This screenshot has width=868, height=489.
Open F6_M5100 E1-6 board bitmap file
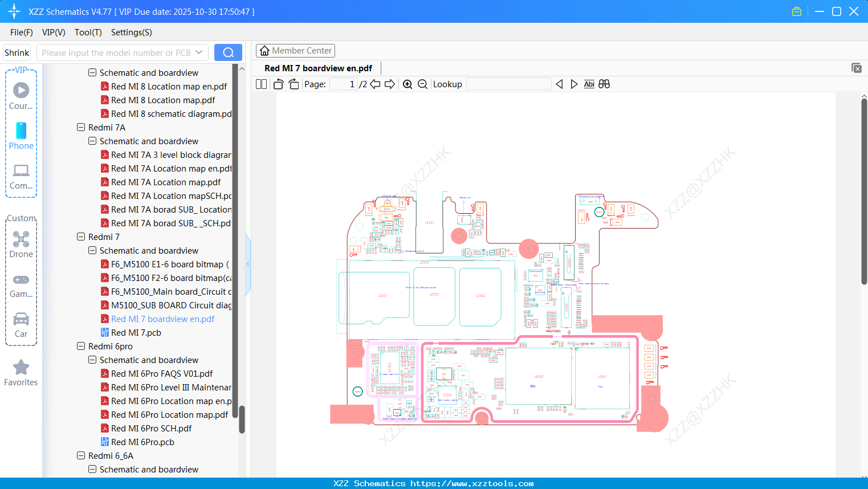point(170,264)
